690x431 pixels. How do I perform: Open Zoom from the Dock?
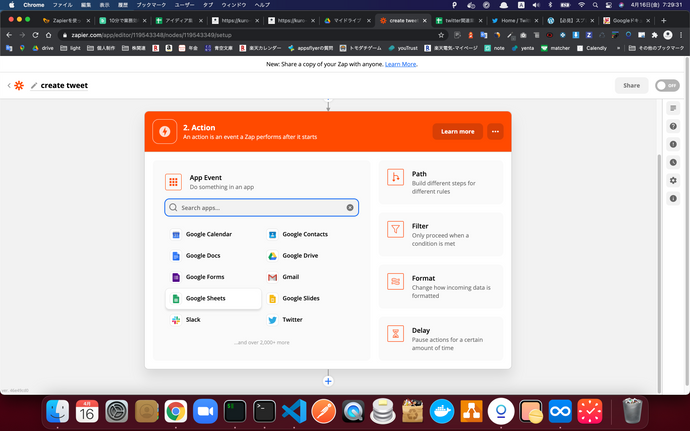pos(205,412)
